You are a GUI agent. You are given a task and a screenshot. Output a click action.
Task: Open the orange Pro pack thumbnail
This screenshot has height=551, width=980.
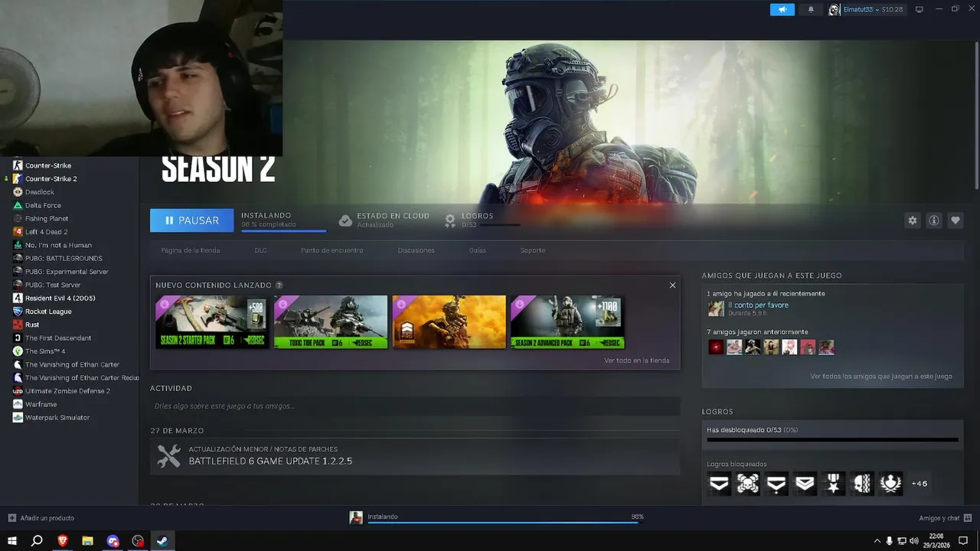[x=449, y=322]
